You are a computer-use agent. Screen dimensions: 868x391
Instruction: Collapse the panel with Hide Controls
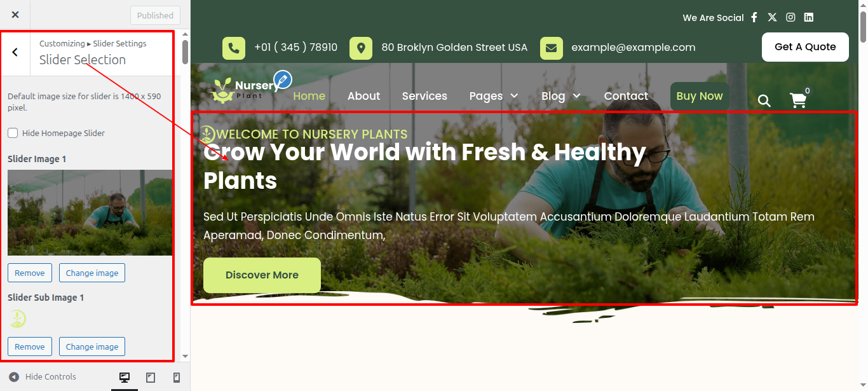[x=43, y=377]
